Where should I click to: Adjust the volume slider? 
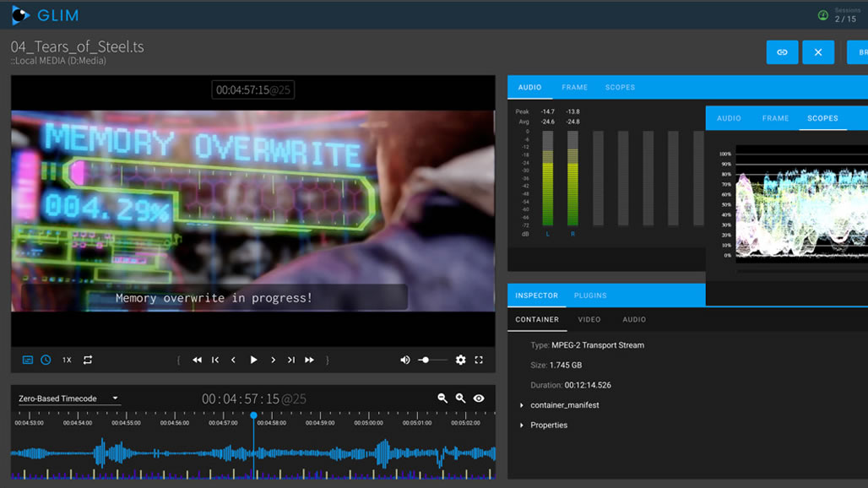[433, 361]
